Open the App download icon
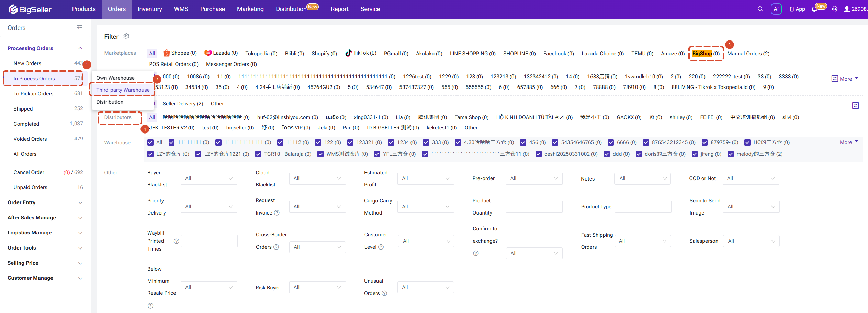This screenshot has width=868, height=313. pos(797,9)
